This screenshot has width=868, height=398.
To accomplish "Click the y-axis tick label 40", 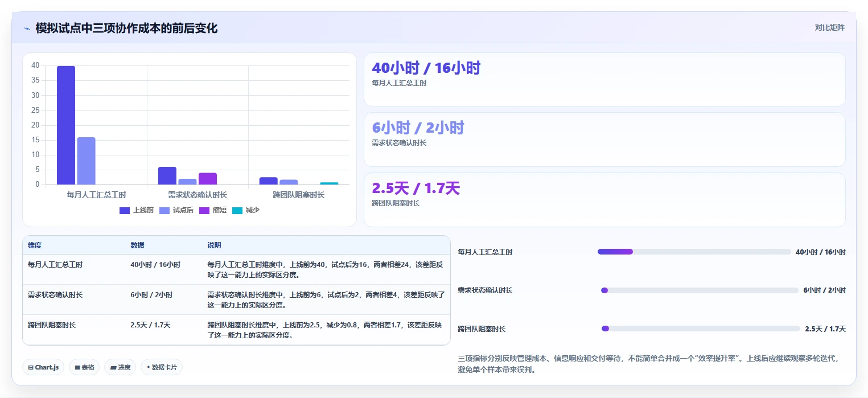I will (35, 65).
